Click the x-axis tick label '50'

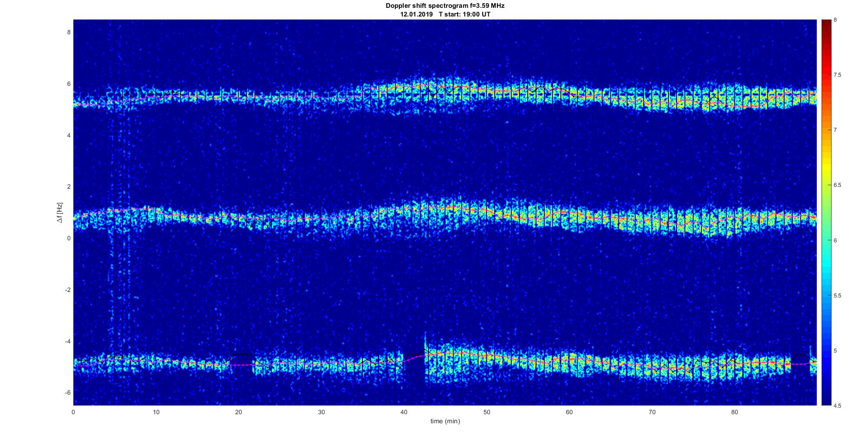click(x=487, y=412)
